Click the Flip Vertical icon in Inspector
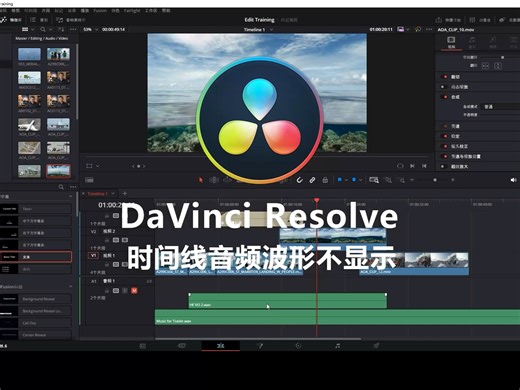This screenshot has width=520, height=390. click(x=498, y=66)
